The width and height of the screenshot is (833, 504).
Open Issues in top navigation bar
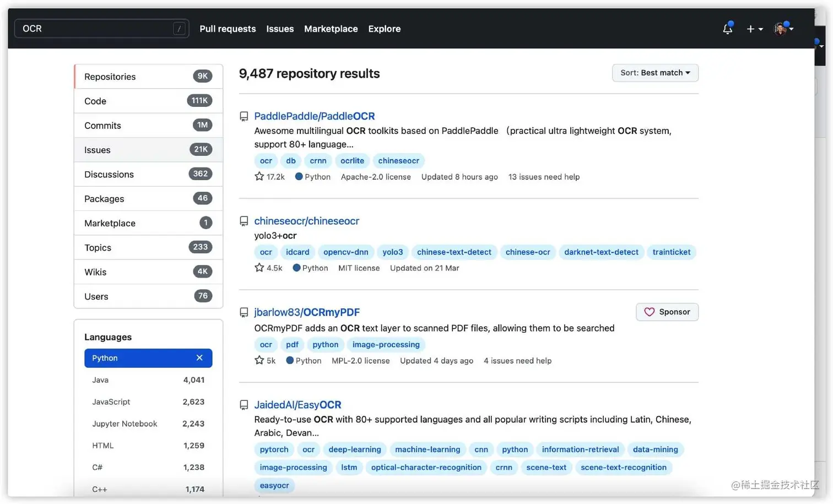pos(280,29)
